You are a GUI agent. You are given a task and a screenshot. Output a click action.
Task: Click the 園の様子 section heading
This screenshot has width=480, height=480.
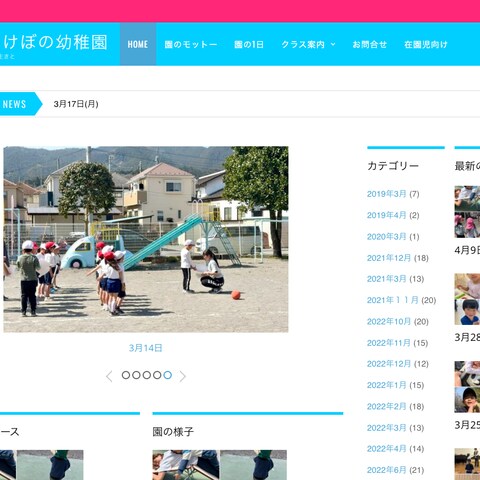click(x=173, y=432)
